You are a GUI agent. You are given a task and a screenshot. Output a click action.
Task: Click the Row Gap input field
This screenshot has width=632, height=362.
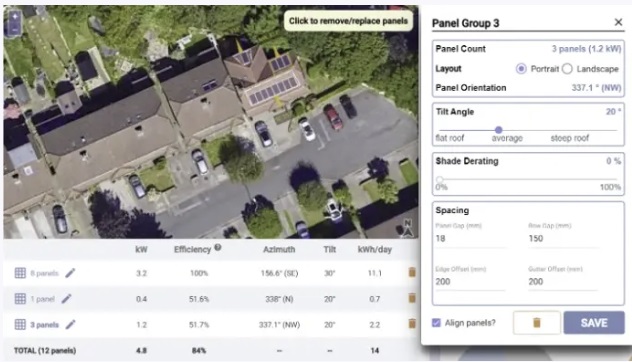(563, 238)
